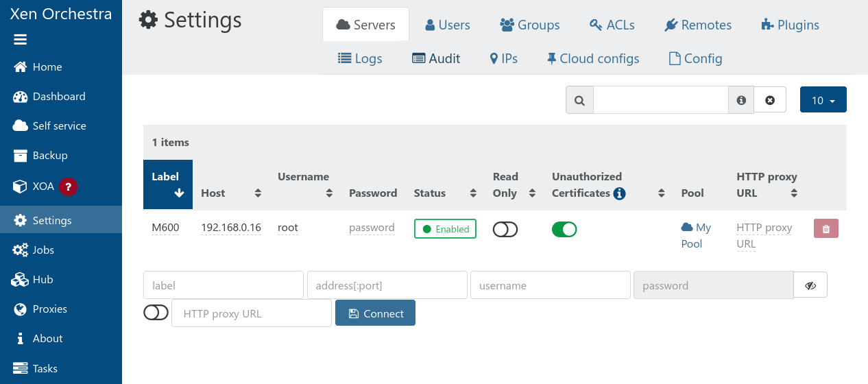Sort the table by Host column

pyautogui.click(x=258, y=193)
